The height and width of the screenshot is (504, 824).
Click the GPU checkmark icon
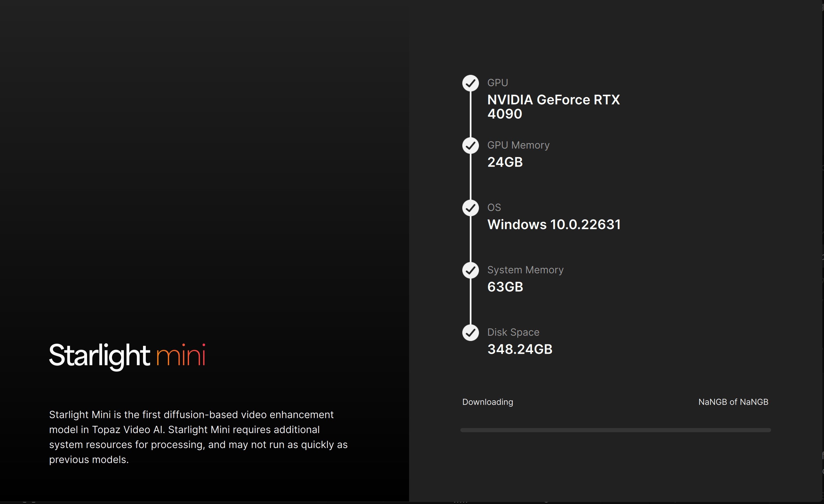click(470, 83)
